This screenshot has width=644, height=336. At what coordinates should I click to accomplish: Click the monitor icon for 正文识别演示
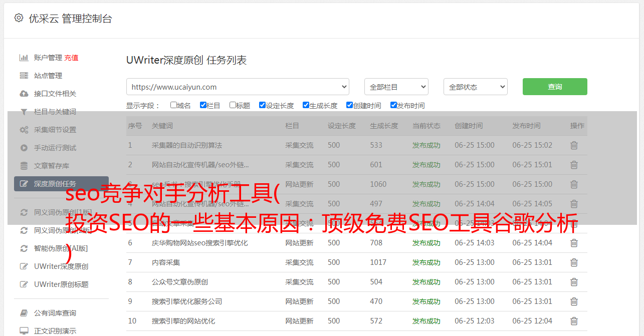(x=24, y=331)
